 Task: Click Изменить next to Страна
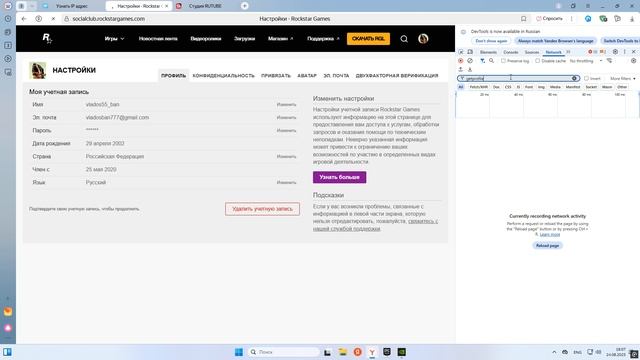pyautogui.click(x=287, y=157)
